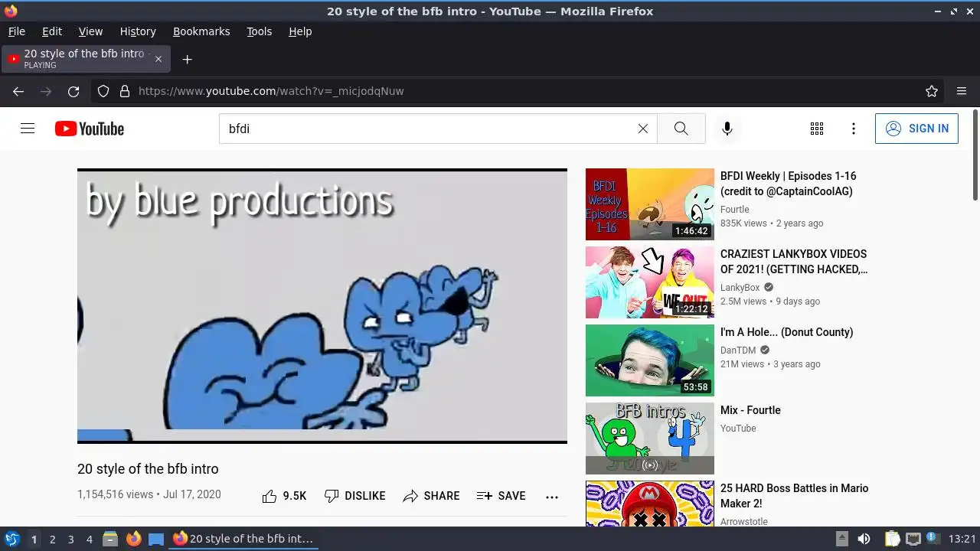Open the SHARE dialog

[x=431, y=496]
